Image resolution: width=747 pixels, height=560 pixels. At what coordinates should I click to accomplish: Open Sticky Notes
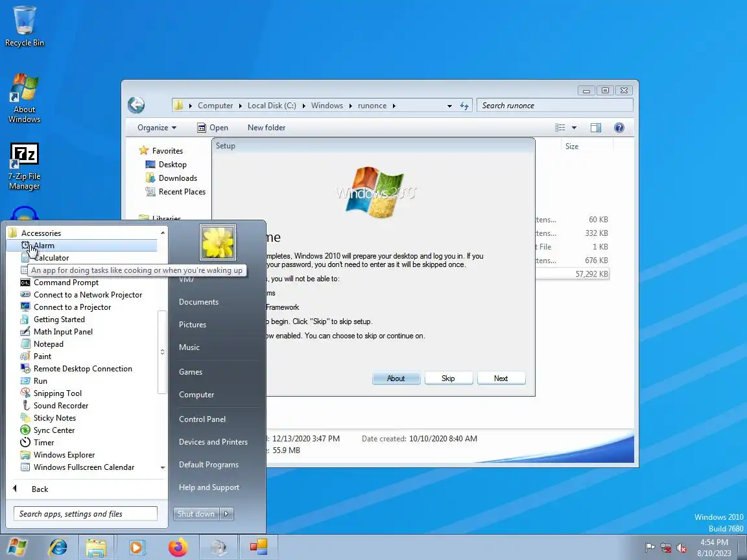click(x=82, y=418)
